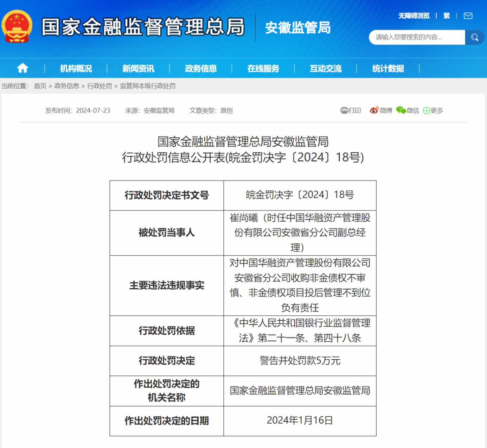The width and height of the screenshot is (487, 448).
Task: Click the 当前位置 label
Action: click(x=15, y=86)
